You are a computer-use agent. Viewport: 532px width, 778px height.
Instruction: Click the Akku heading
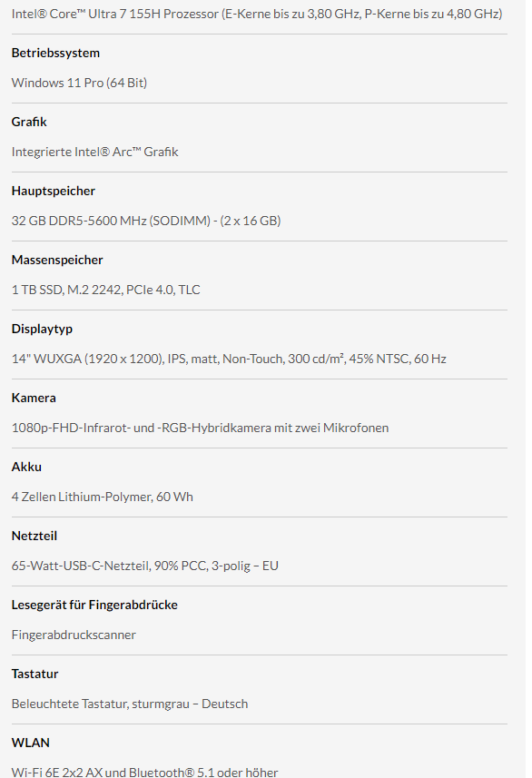pos(27,467)
